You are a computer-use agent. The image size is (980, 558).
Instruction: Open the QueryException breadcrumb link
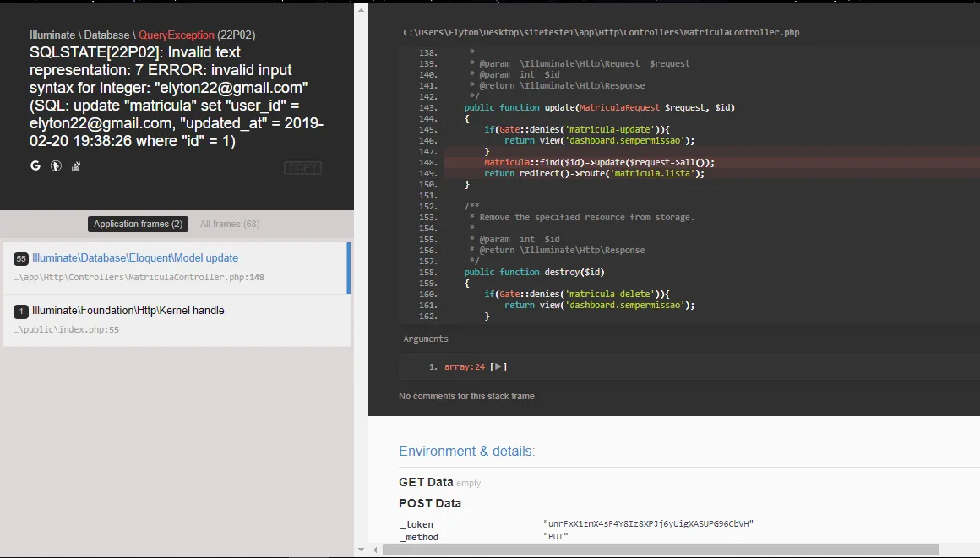pos(176,35)
